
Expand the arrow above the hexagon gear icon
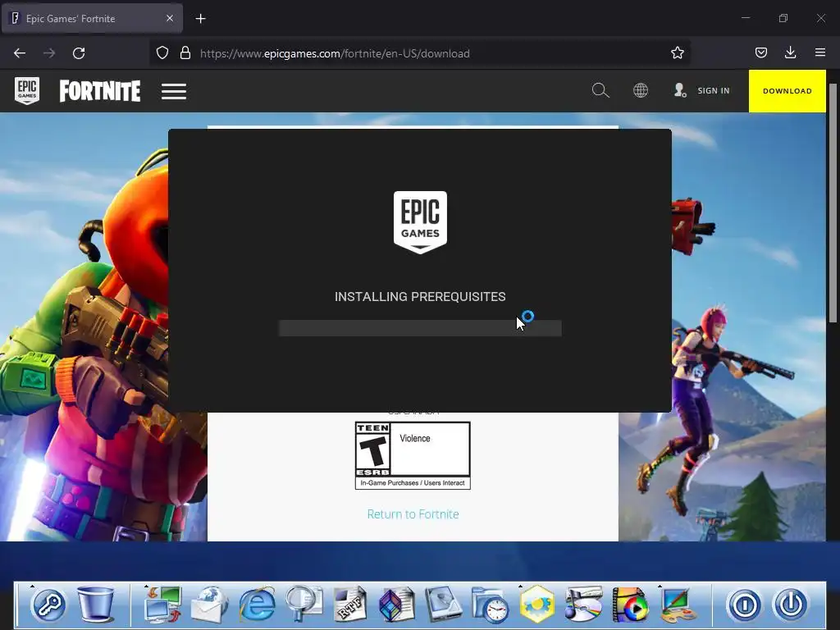(520, 586)
